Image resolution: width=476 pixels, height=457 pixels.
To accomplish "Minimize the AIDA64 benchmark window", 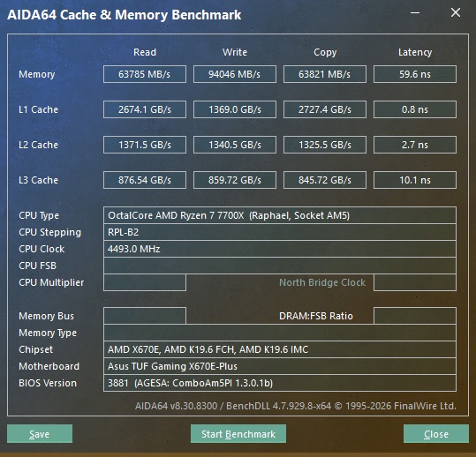I will coord(415,12).
